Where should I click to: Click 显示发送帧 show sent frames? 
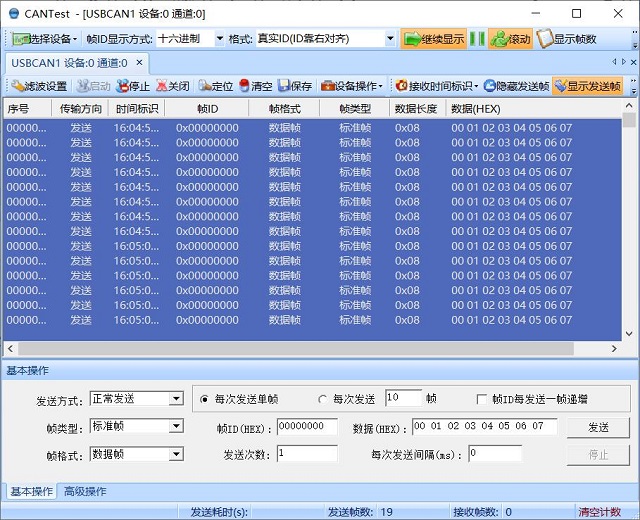pyautogui.click(x=587, y=86)
